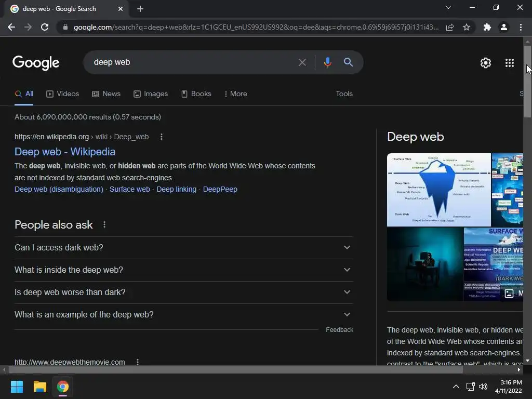Switch to the Videos tab
This screenshot has width=532, height=399.
pyautogui.click(x=63, y=94)
